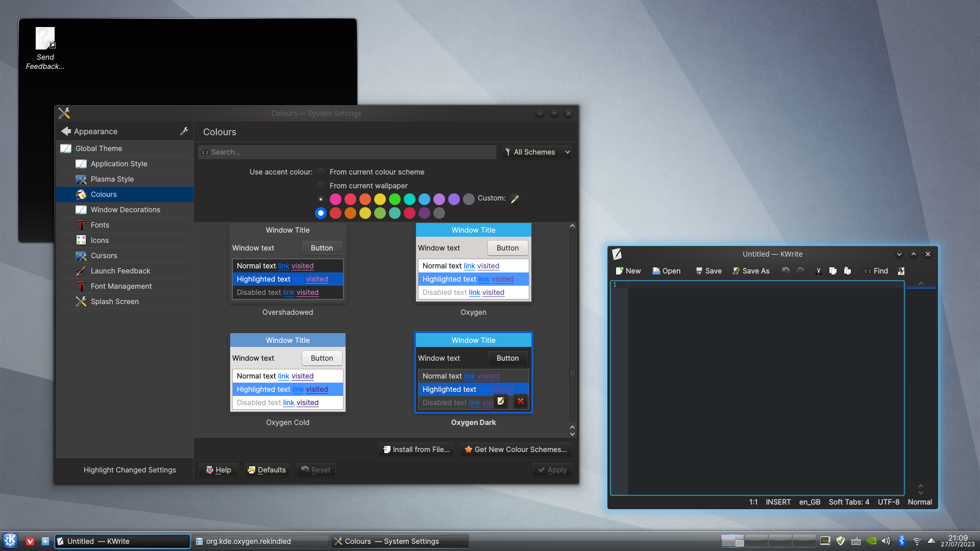The width and height of the screenshot is (980, 551).
Task: Open KWrite Soft Tabs: 4 indentation menu
Action: pyautogui.click(x=849, y=502)
